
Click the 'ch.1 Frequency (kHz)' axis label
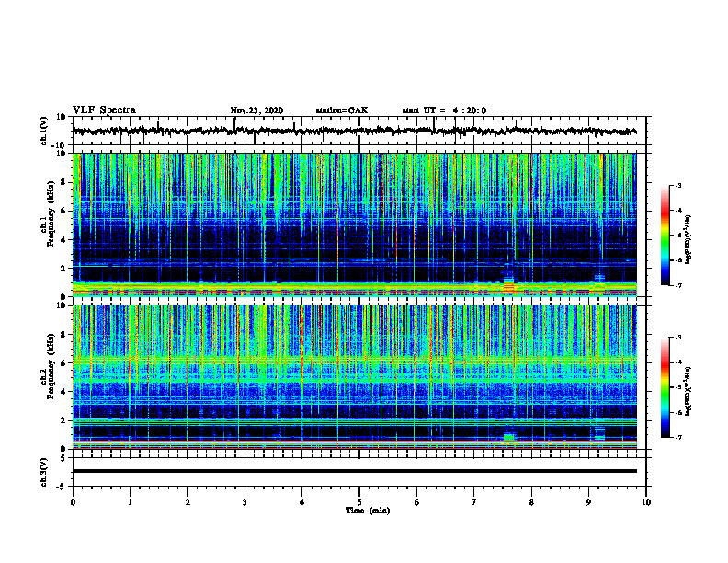point(48,213)
